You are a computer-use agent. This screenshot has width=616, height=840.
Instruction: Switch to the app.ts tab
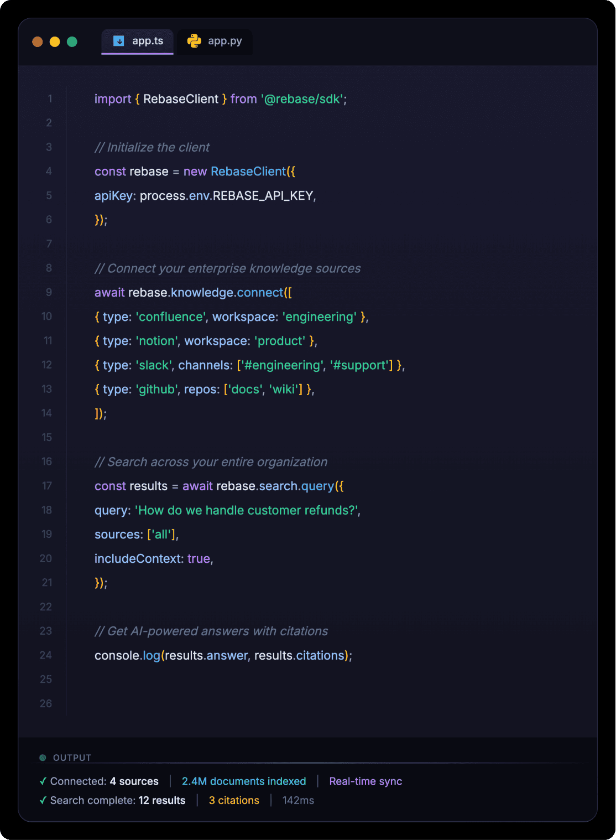[x=137, y=42]
